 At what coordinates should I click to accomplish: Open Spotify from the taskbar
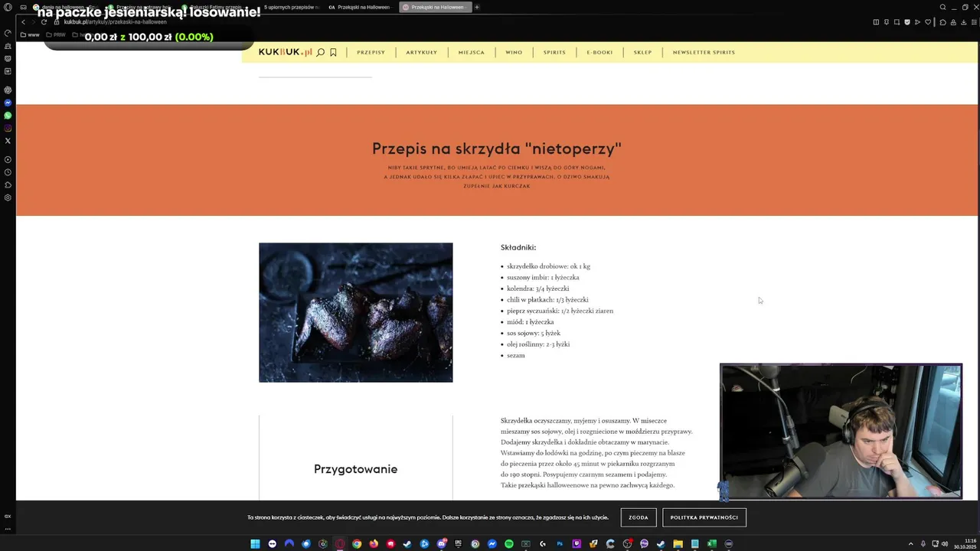point(509,543)
